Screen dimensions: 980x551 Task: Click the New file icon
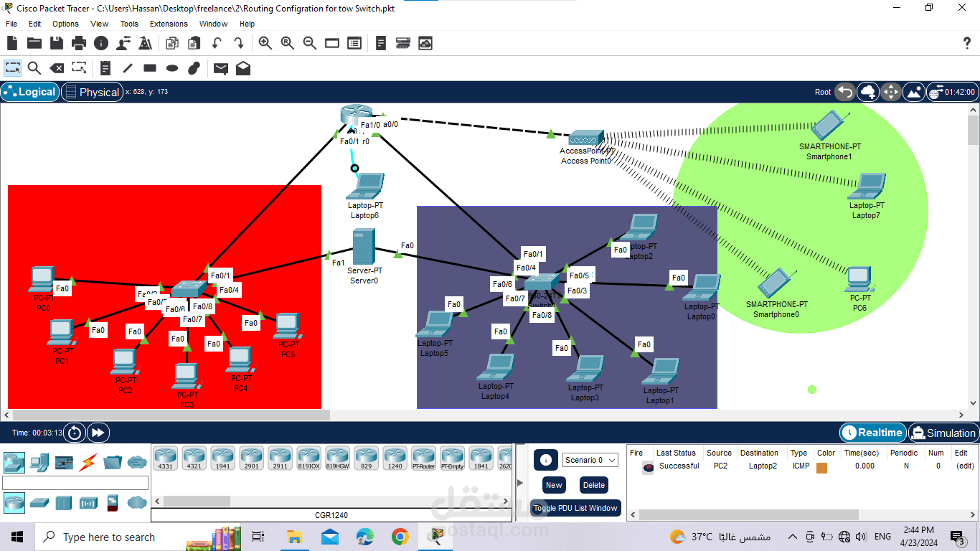point(12,44)
